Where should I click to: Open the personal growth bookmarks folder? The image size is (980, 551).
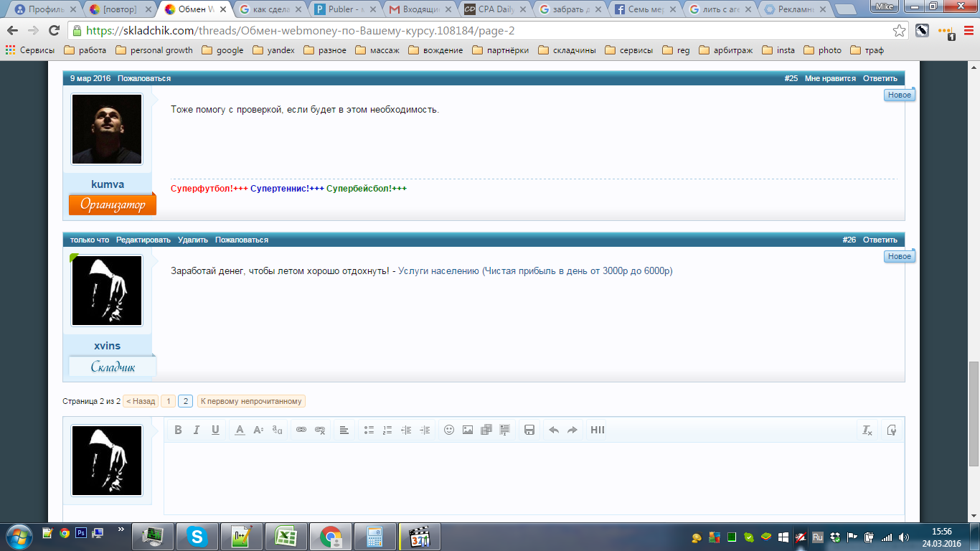(x=154, y=50)
